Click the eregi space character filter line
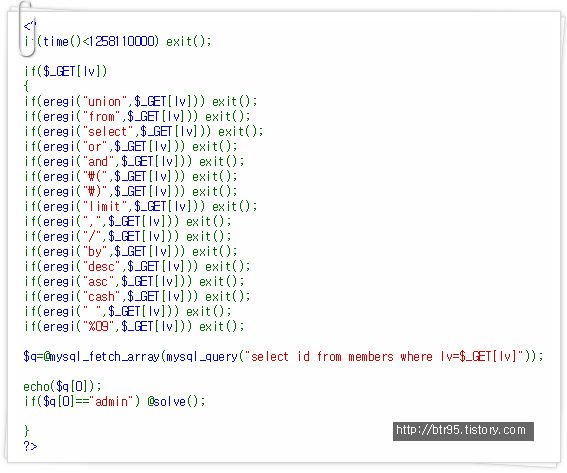This screenshot has height=473, width=567. click(128, 312)
